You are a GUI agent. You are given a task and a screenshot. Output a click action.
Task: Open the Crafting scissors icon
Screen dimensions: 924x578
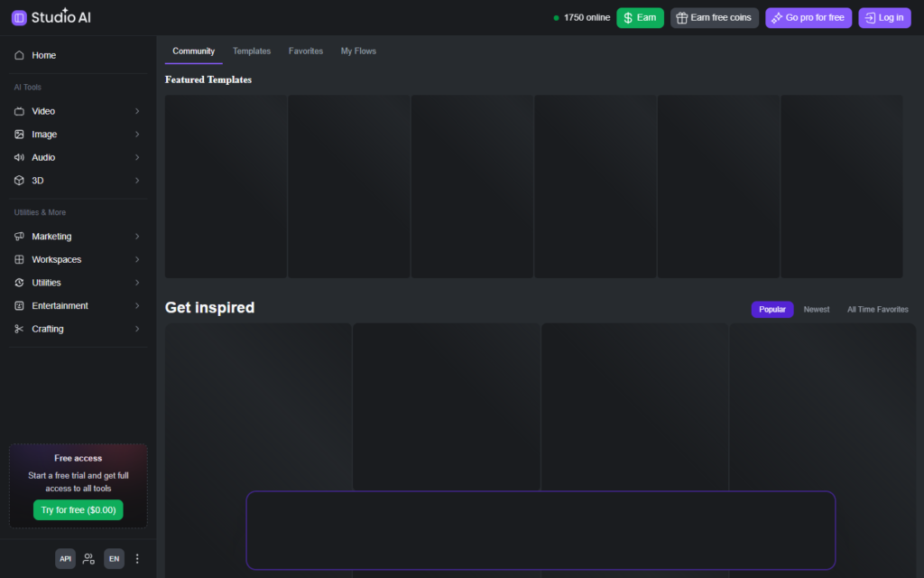coord(19,329)
